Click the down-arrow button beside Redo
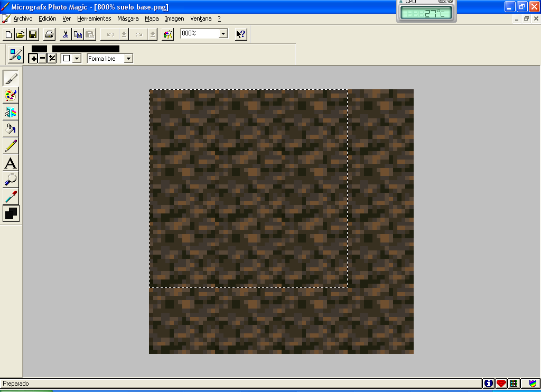 tap(153, 34)
